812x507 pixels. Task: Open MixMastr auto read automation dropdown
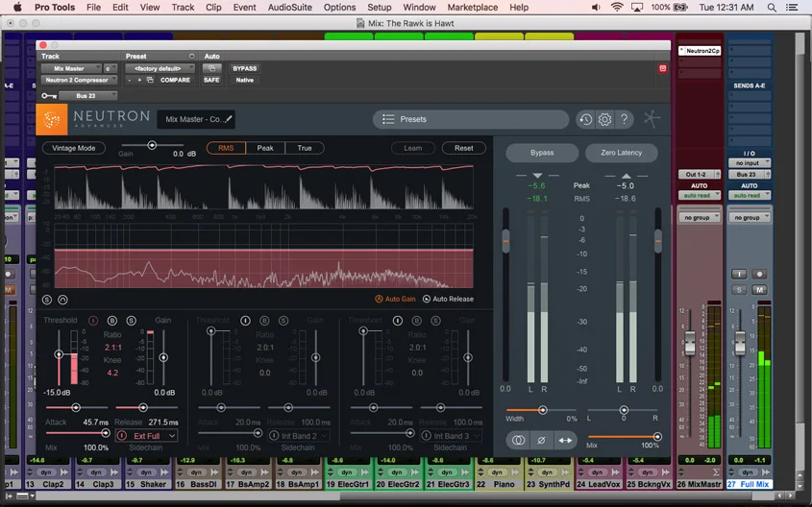coord(700,195)
